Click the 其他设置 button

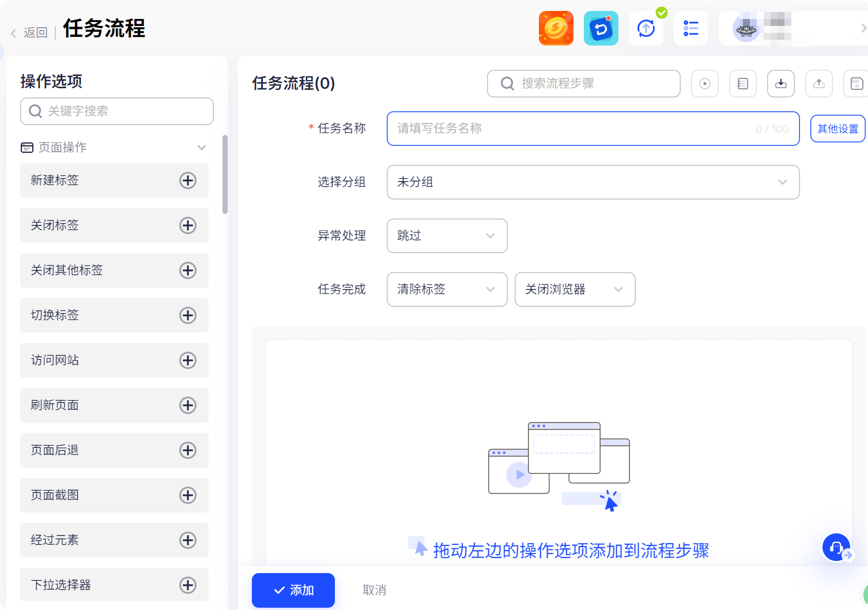click(x=837, y=129)
